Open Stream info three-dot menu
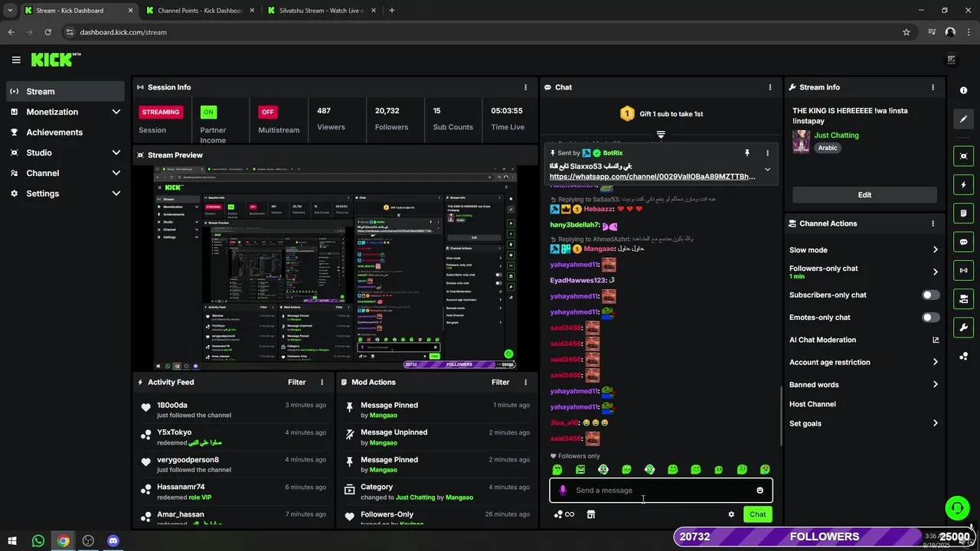The height and width of the screenshot is (551, 980). [933, 87]
